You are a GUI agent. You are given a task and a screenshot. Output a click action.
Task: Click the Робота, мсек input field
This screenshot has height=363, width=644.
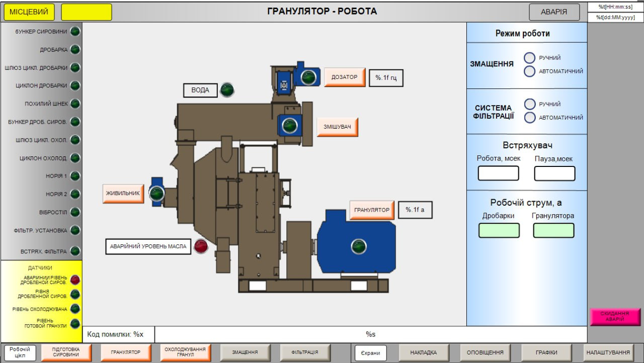(498, 173)
